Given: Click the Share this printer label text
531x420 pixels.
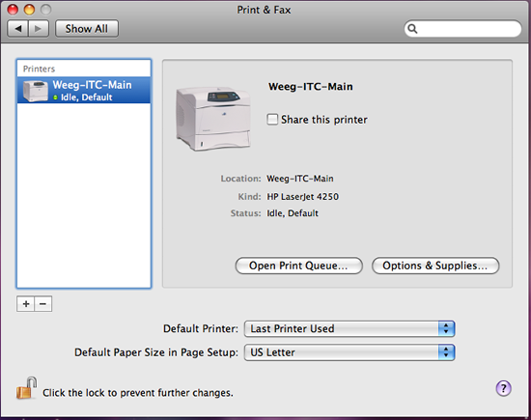Looking at the screenshot, I should (324, 120).
